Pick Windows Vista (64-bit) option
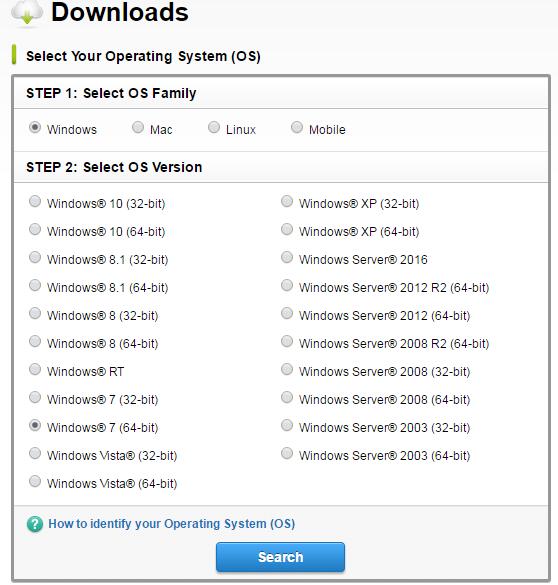This screenshot has width=558, height=585. 35,481
